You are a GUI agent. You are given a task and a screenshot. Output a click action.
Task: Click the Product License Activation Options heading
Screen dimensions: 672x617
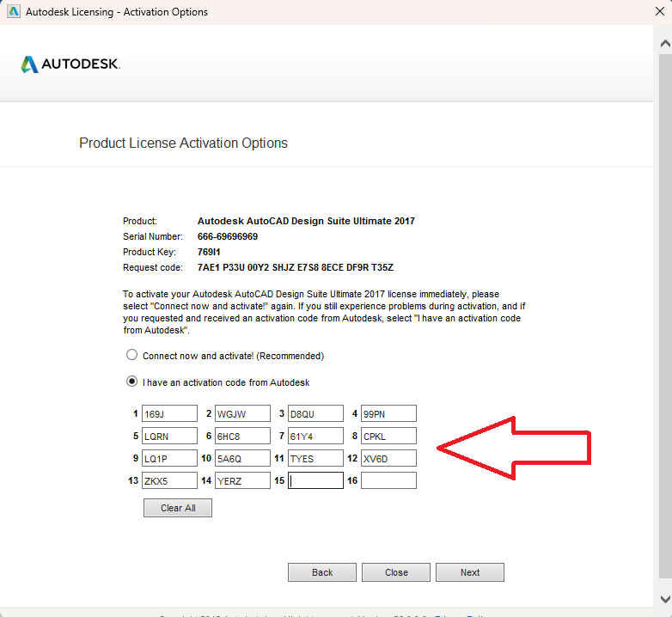(183, 144)
